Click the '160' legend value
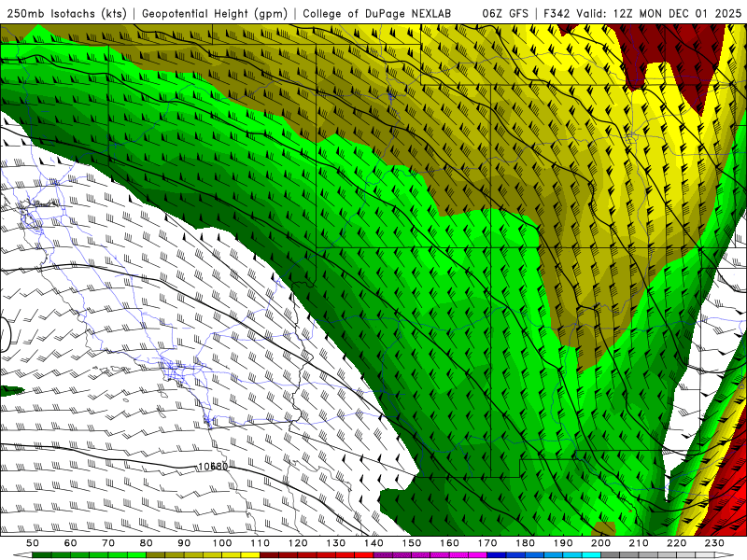Viewport: 747px width, 560px height. pyautogui.click(x=449, y=543)
